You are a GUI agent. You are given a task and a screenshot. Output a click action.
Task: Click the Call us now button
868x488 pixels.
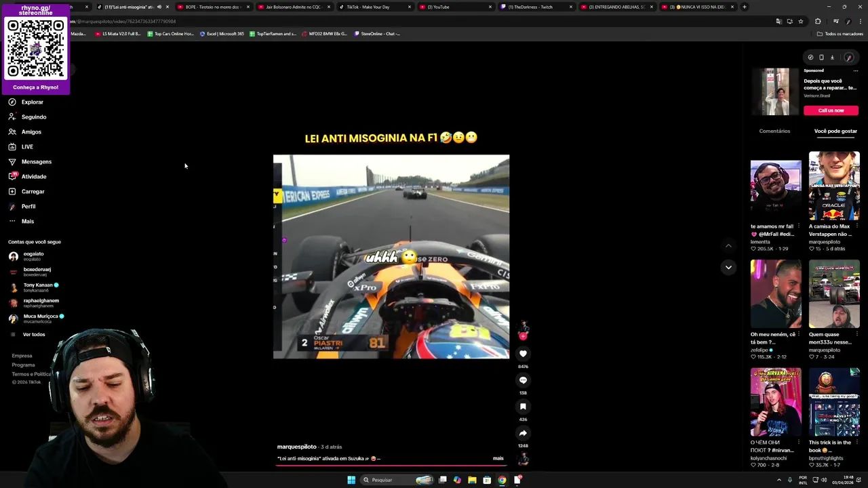pos(831,110)
